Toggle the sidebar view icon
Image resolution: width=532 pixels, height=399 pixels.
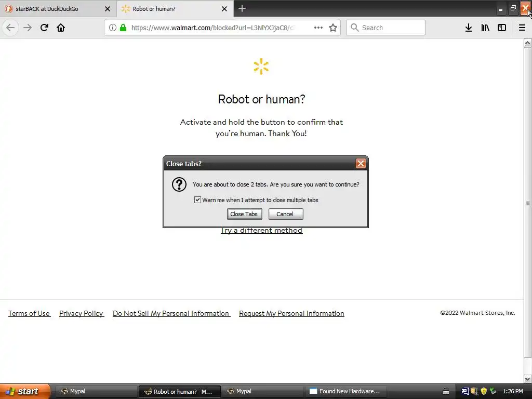pyautogui.click(x=502, y=28)
